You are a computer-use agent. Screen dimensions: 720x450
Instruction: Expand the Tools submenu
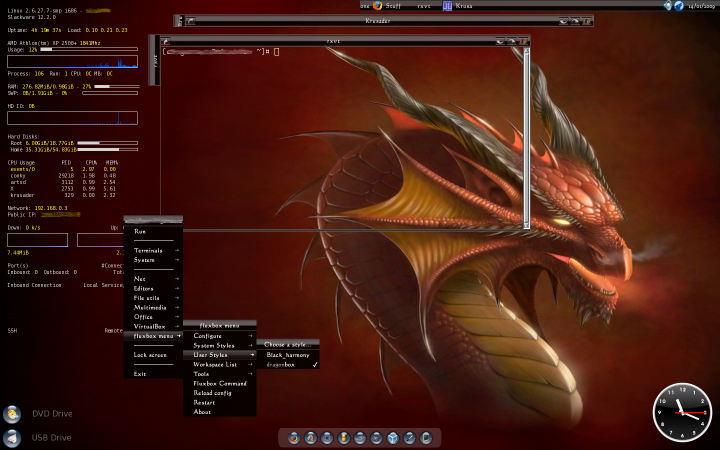coord(219,374)
